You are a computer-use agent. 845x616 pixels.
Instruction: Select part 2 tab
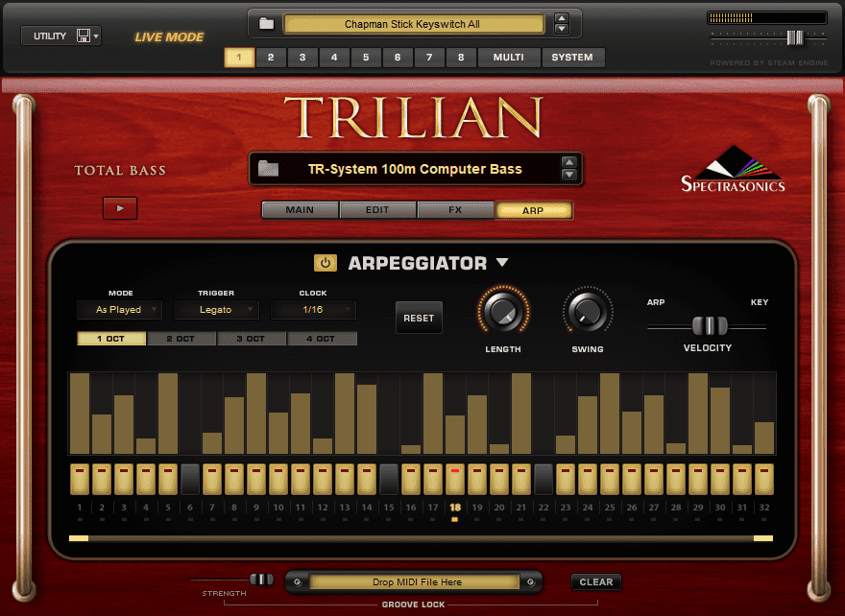271,57
